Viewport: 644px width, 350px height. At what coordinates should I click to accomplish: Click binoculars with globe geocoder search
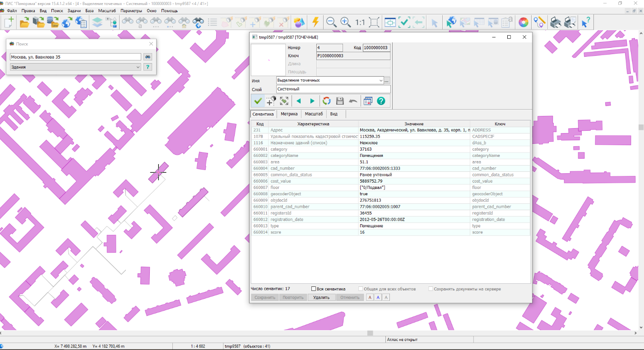198,22
